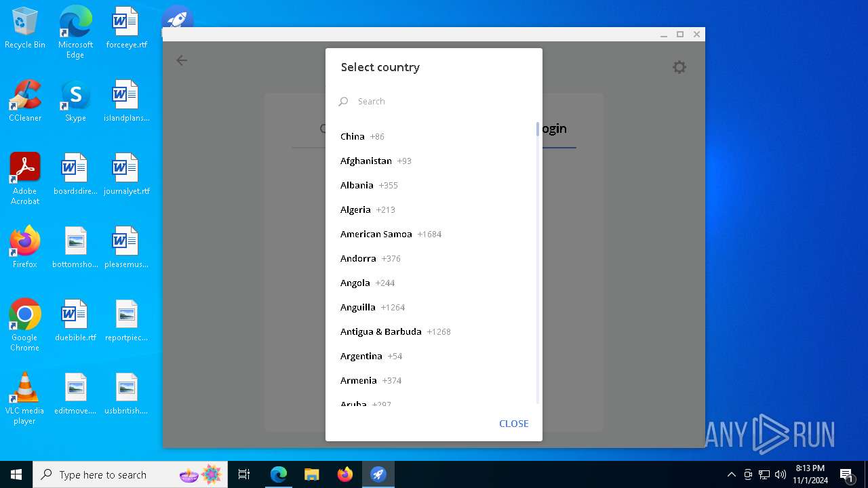The width and height of the screenshot is (868, 488).
Task: Click the Close button in country dialog
Action: 513,424
